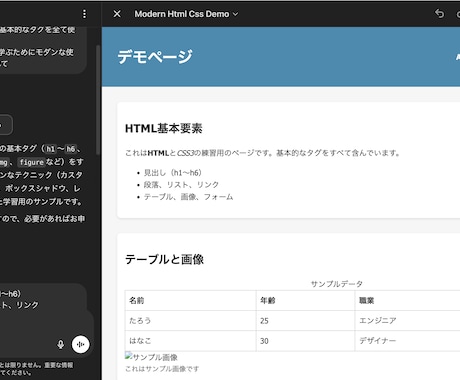Start voice mode with the waveform button
This screenshot has width=460, height=380.
tap(81, 344)
